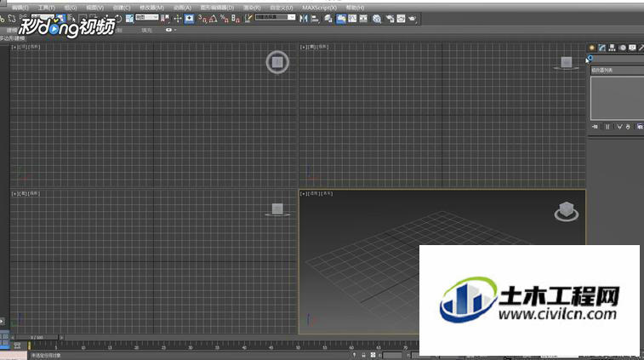Toggle Selection Lock padlock in status bar

click(x=363, y=355)
